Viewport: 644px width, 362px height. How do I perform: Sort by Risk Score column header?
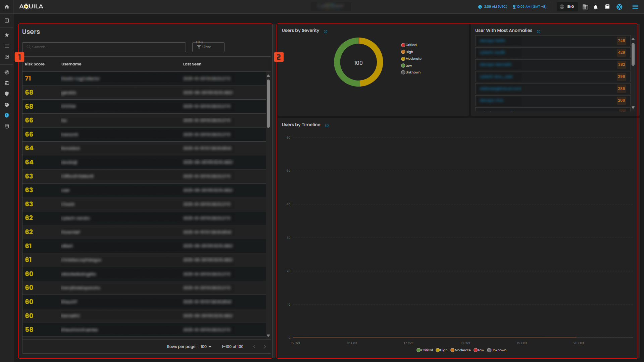35,64
